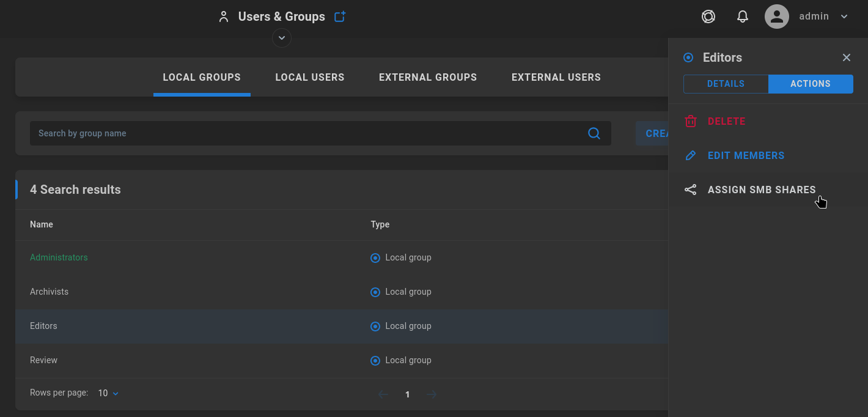Click the pencil Edit Members icon

click(691, 155)
